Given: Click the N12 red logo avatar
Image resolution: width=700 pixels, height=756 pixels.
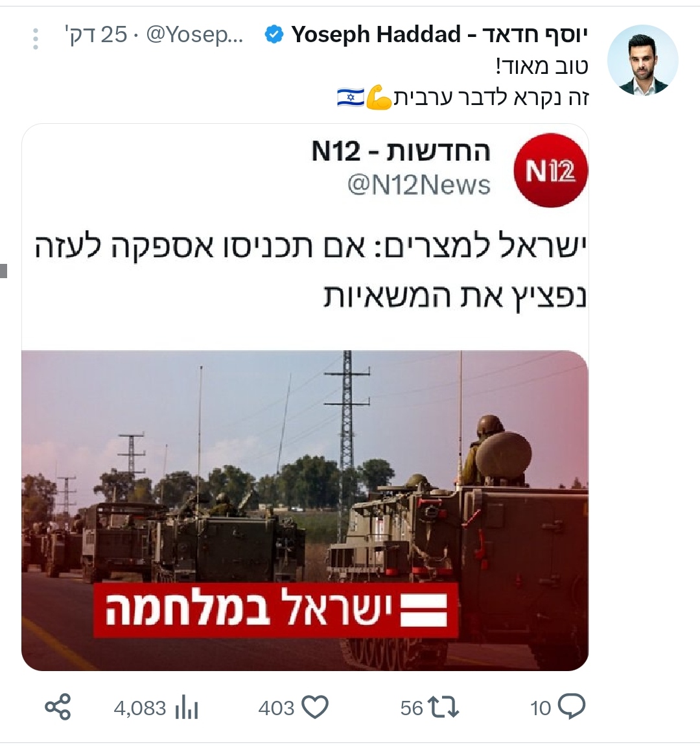Looking at the screenshot, I should point(551,170).
